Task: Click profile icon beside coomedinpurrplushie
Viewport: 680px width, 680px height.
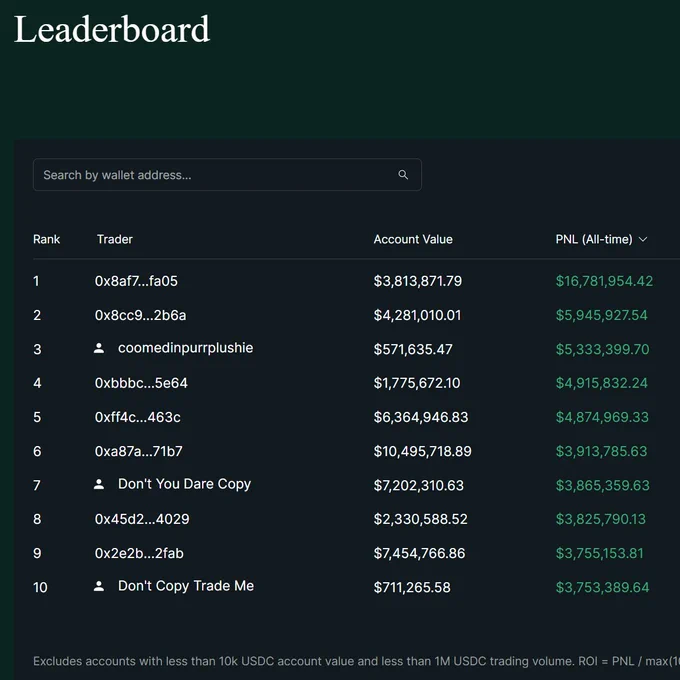Action: [99, 348]
